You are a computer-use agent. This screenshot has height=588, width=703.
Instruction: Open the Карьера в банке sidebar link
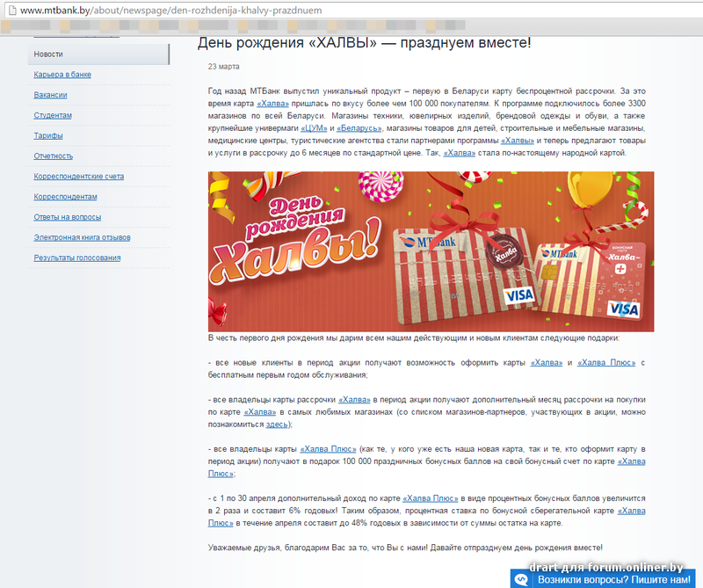pyautogui.click(x=62, y=75)
